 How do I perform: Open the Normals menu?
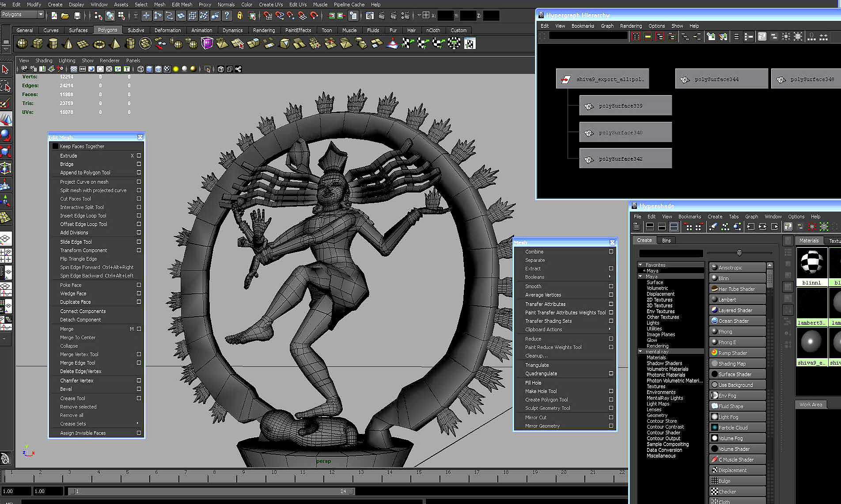(x=226, y=4)
